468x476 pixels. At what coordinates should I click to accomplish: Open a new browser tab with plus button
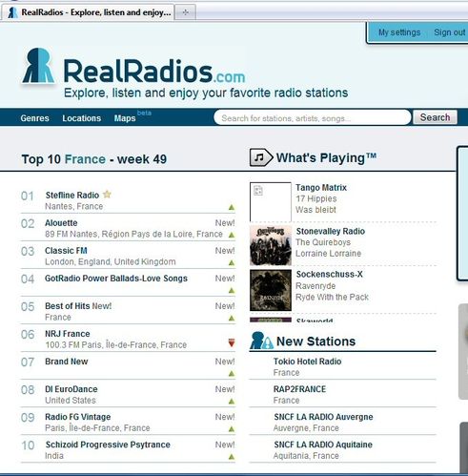pyautogui.click(x=186, y=12)
